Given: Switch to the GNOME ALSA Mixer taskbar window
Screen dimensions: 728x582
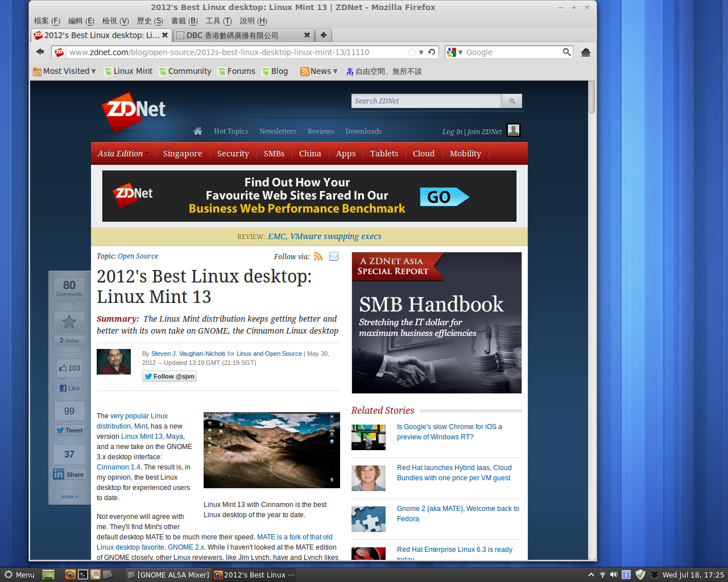Looking at the screenshot, I should coord(168,575).
